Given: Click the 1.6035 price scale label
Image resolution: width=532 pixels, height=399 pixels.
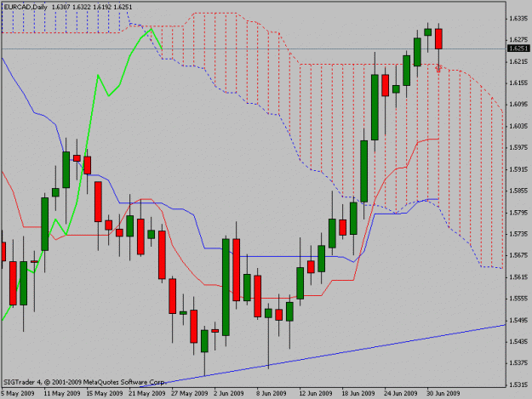Looking at the screenshot, I should (x=518, y=126).
